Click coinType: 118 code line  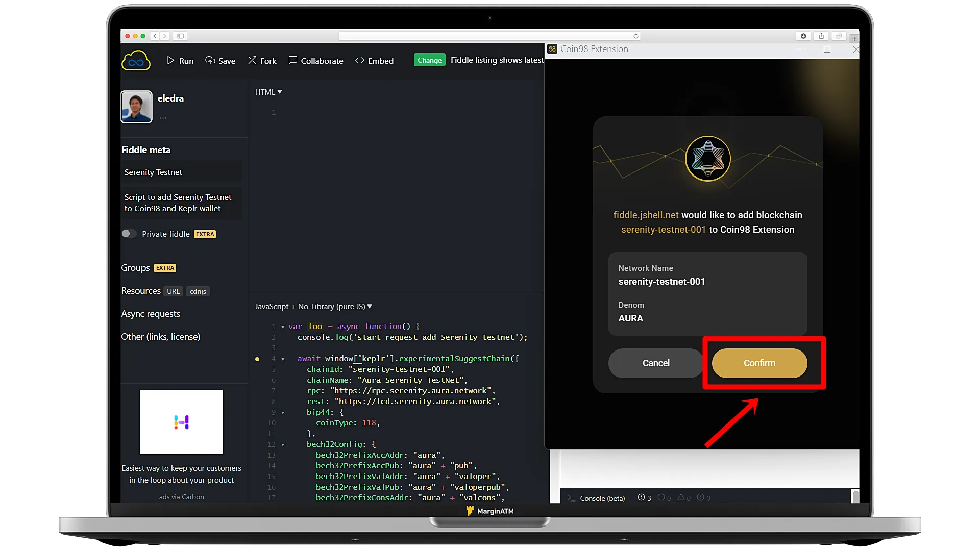[348, 423]
